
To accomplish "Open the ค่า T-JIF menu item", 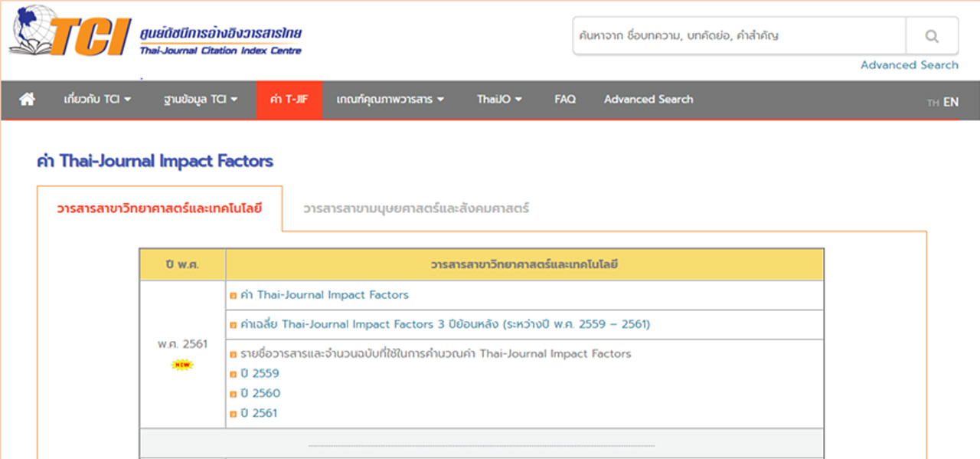I will coord(289,100).
